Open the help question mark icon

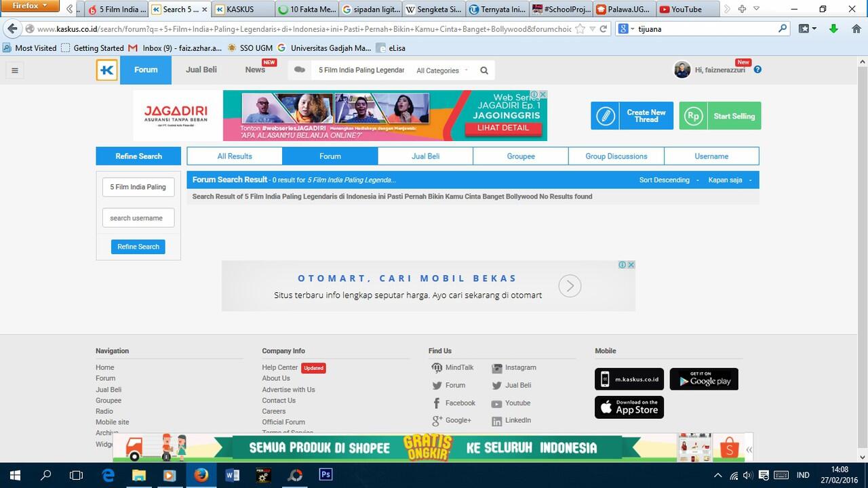coord(757,69)
